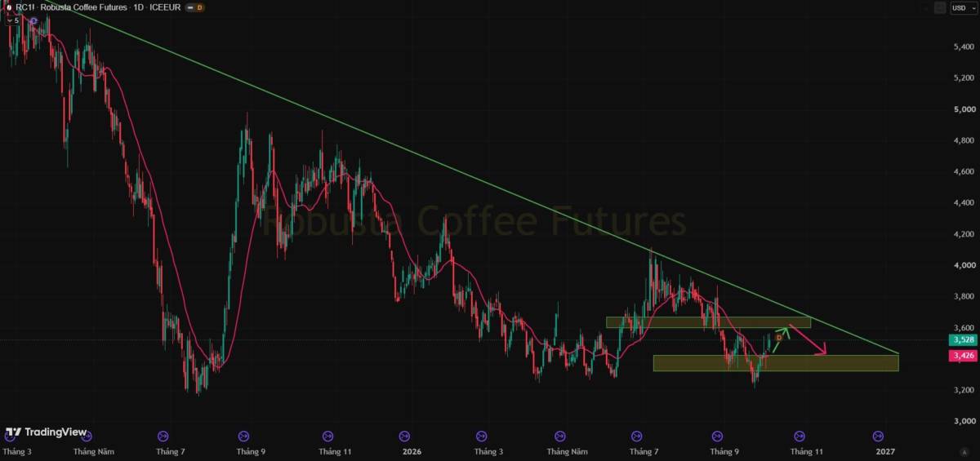Image resolution: width=980 pixels, height=461 pixels.
Task: Click the rollover marker above Tháng 11 left of 2027
Action: tap(801, 436)
